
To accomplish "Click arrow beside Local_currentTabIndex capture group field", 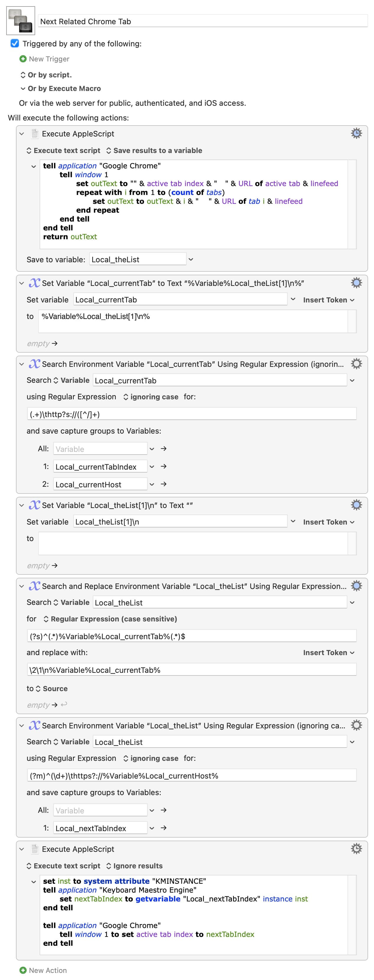I will [x=164, y=466].
